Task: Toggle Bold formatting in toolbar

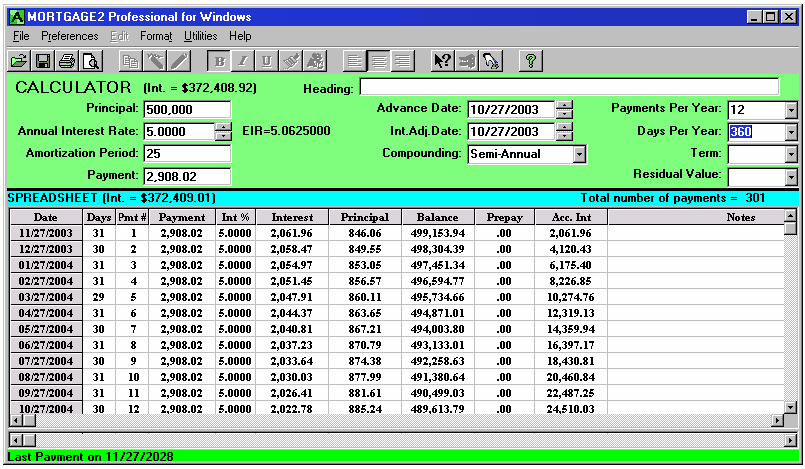Action: click(x=220, y=60)
